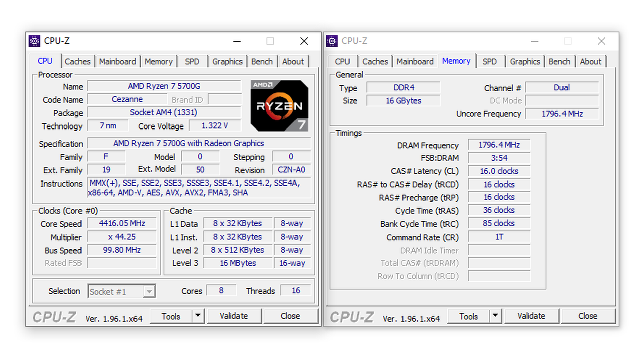
Task: Open the Tools dropdown in the right window
Action: (495, 316)
